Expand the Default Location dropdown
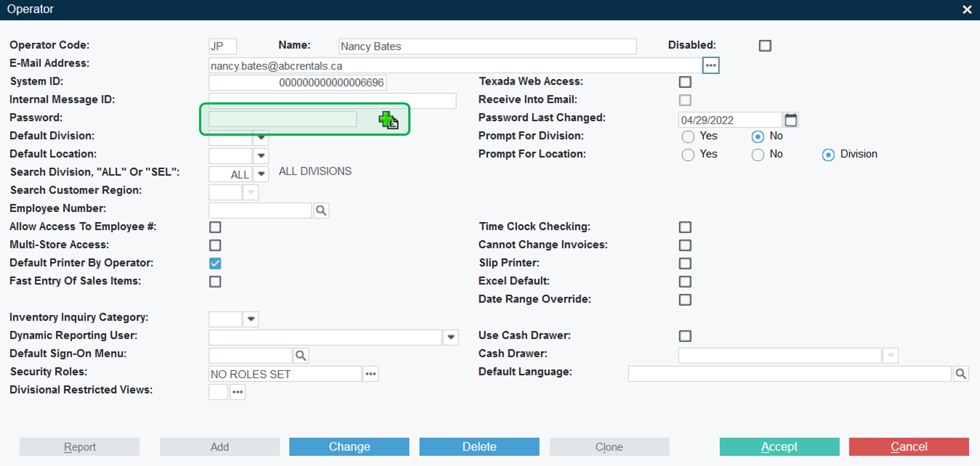The height and width of the screenshot is (466, 980). point(261,156)
